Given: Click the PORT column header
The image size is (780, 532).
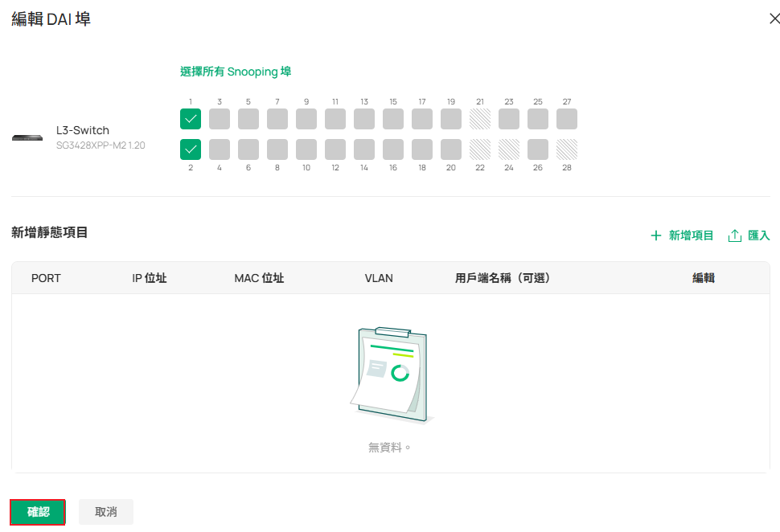Looking at the screenshot, I should click(46, 278).
